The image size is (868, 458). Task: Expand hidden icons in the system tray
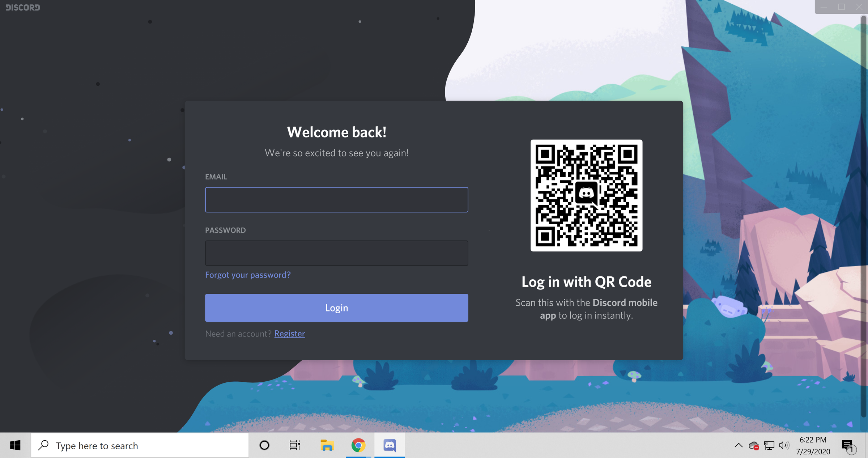coord(739,446)
